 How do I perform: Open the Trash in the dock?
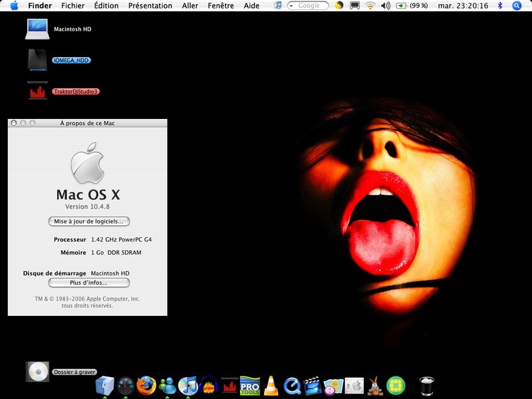(x=426, y=386)
